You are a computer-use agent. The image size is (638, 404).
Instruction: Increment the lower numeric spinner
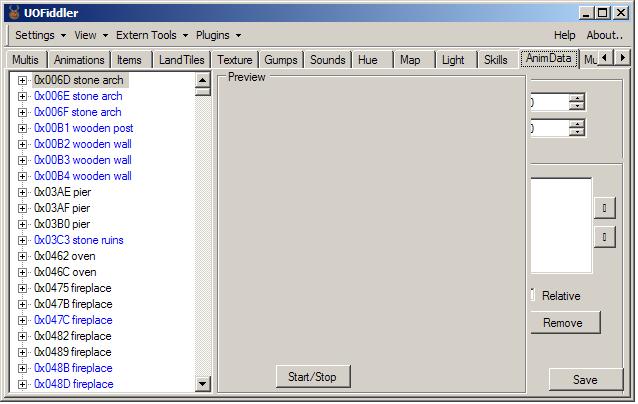tap(577, 124)
